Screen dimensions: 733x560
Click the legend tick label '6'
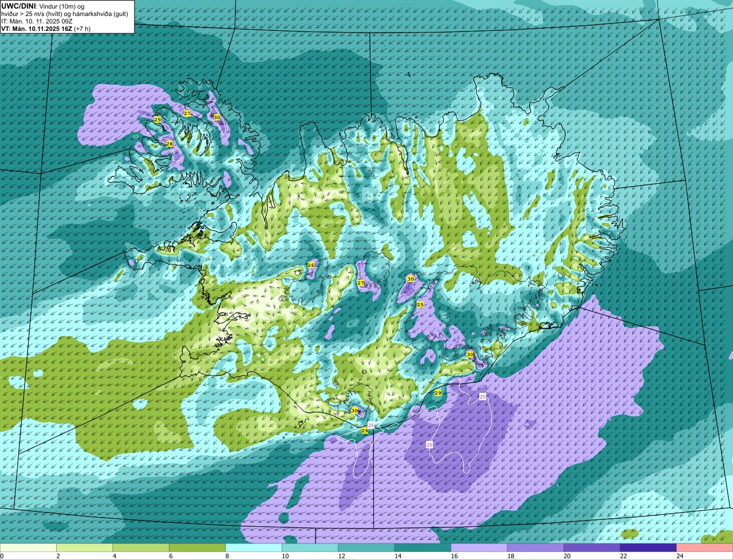click(x=170, y=556)
